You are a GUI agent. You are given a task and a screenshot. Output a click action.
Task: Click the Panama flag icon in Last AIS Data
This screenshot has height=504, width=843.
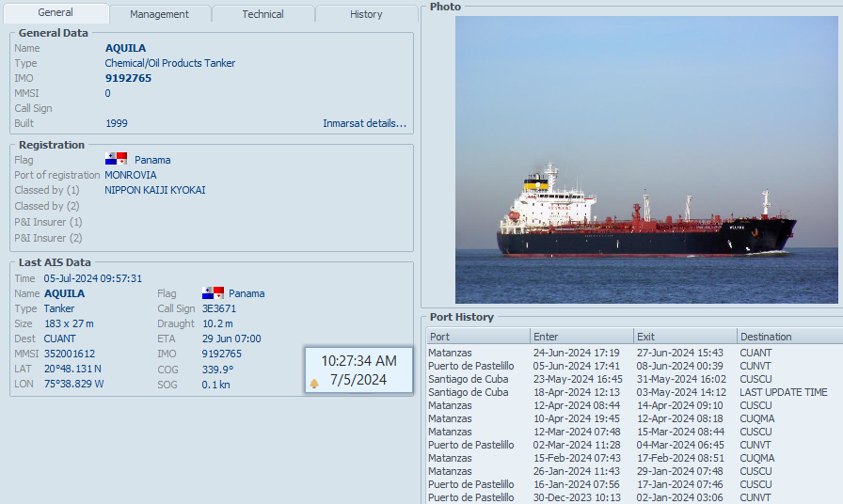click(x=213, y=292)
